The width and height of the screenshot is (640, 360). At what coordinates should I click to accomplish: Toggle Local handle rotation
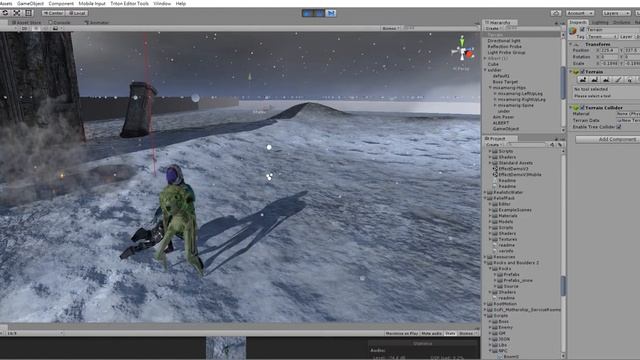(77, 13)
